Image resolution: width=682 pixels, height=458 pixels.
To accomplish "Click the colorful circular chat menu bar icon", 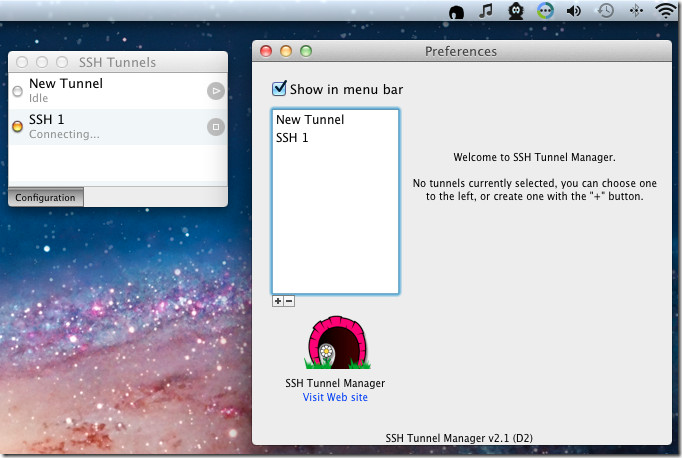I will click(545, 11).
